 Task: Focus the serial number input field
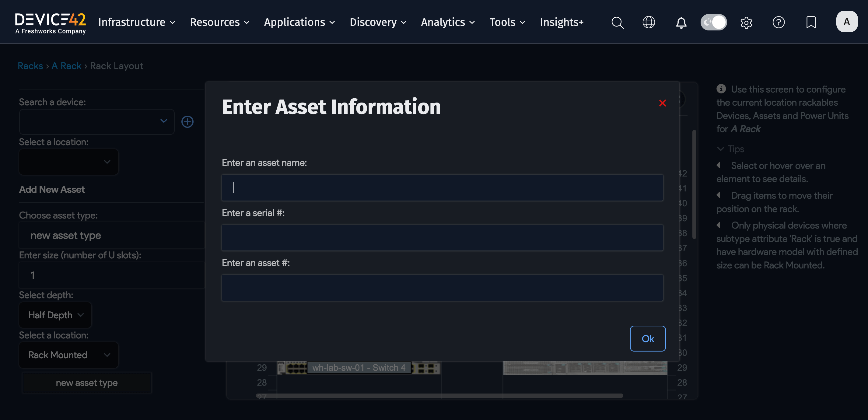442,238
